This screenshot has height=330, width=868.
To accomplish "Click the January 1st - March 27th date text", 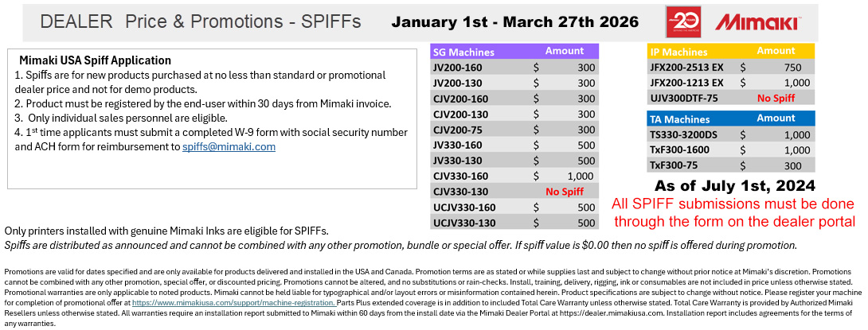I will click(514, 21).
